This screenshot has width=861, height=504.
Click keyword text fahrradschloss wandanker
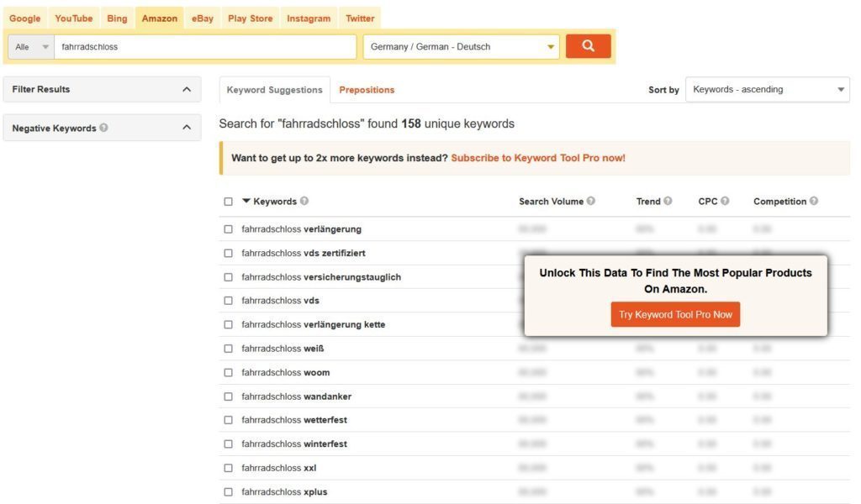tap(297, 396)
